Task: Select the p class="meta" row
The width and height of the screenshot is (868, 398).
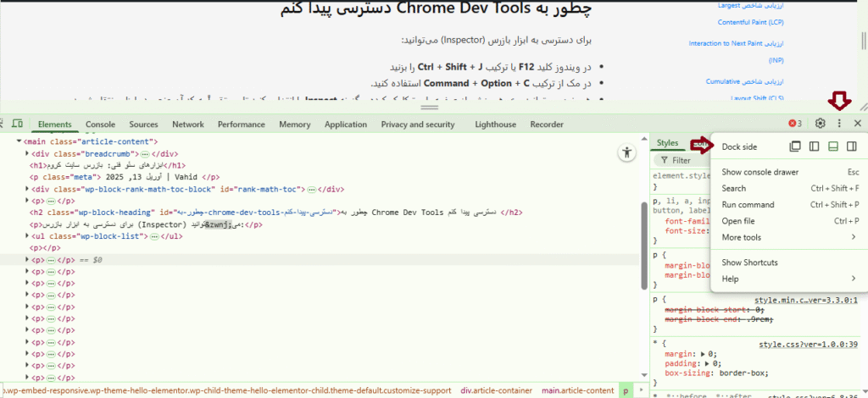Action: (x=125, y=177)
